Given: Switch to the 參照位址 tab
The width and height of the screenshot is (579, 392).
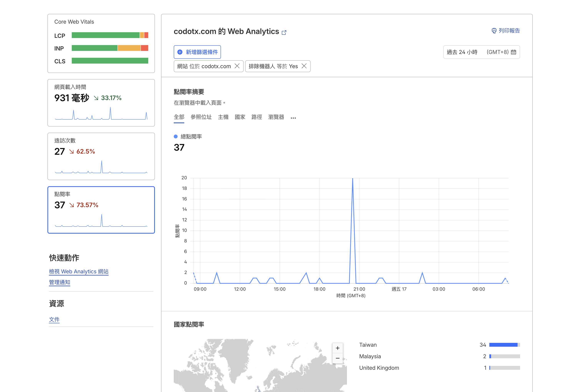Looking at the screenshot, I should pyautogui.click(x=201, y=117).
